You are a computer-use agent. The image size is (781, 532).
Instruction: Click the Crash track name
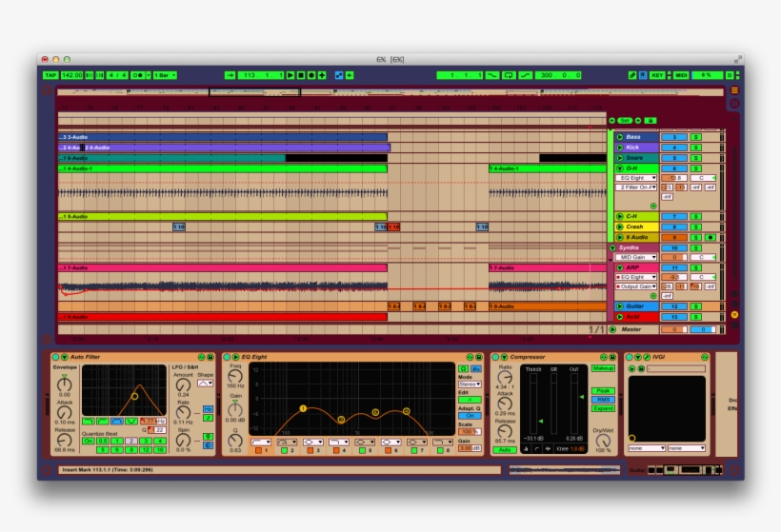tap(634, 227)
